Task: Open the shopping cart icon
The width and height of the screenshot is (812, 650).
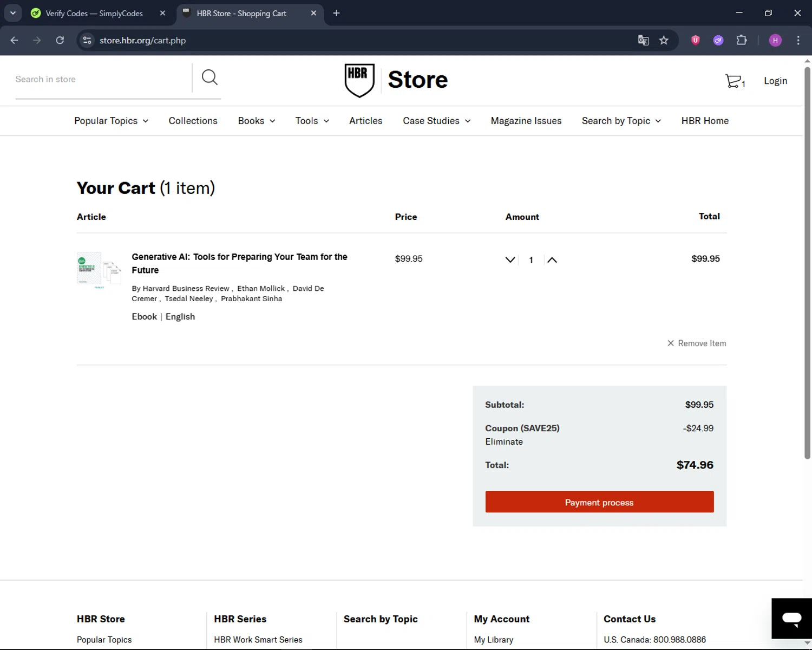Action: [x=734, y=81]
